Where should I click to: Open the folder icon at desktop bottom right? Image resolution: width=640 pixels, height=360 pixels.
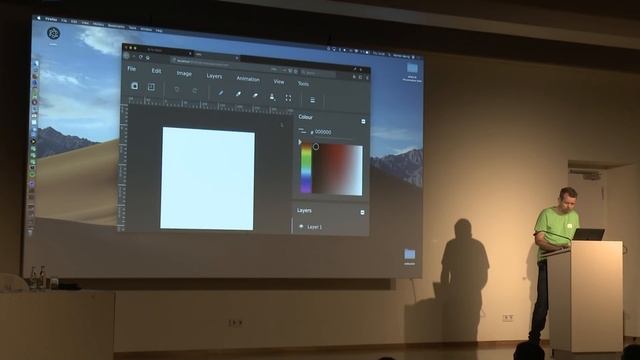pos(410,254)
